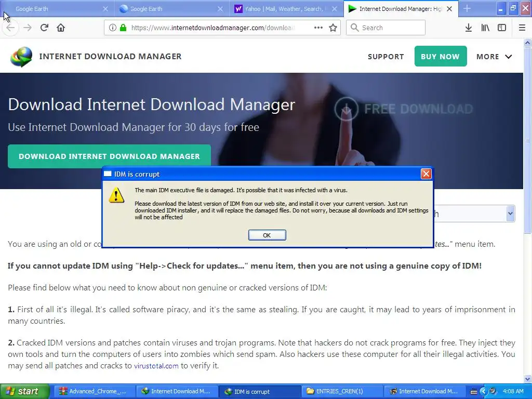Expand the MORE dropdown menu
This screenshot has height=399, width=532.
(494, 57)
